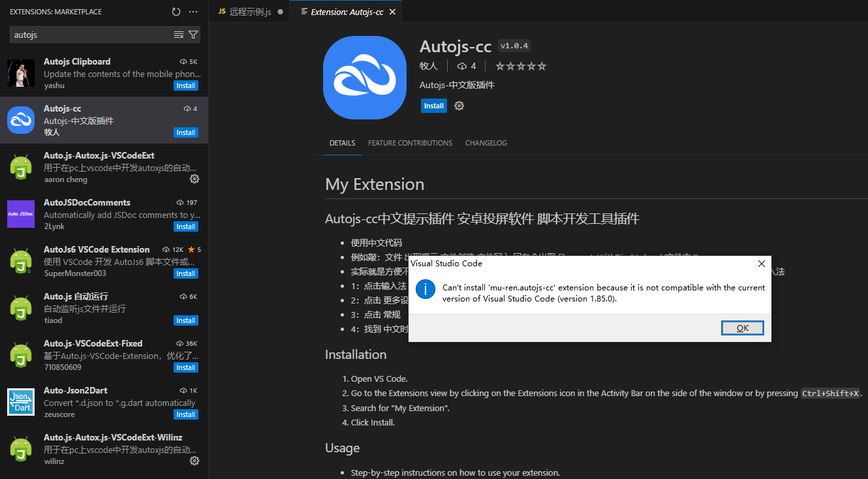
Task: Select Autojs Clipboard extension icon
Action: [21, 73]
